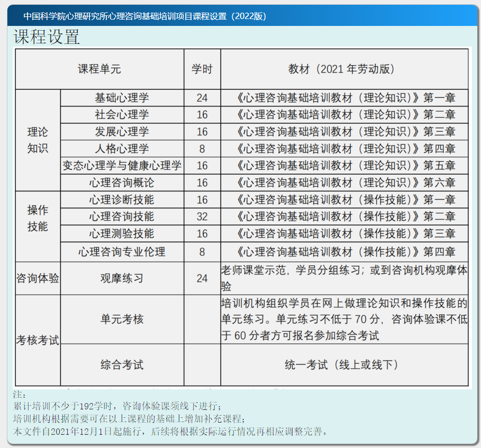Viewport: 481px width, 448px height.
Task: Click the 咨询体验 category cell
Action: pos(38,278)
